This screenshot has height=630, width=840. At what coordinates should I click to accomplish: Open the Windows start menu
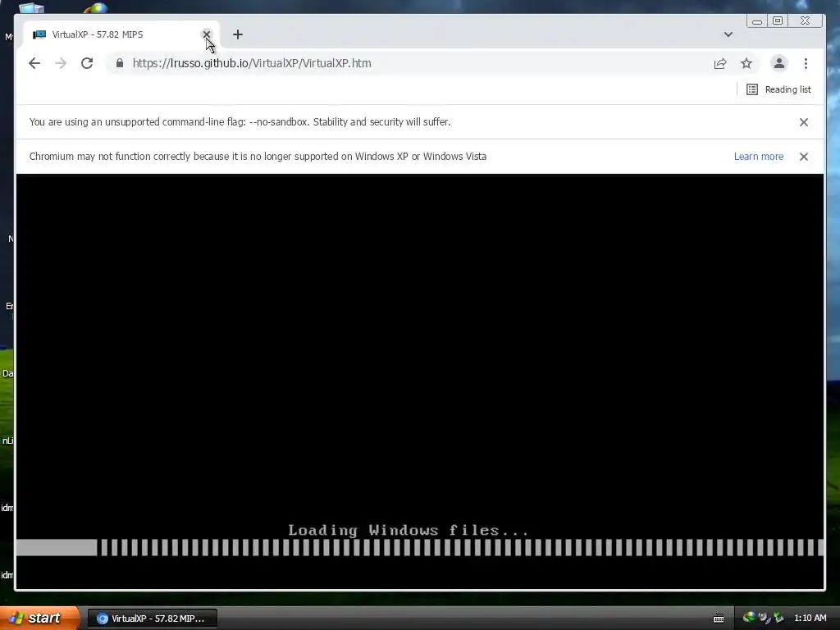point(39,618)
